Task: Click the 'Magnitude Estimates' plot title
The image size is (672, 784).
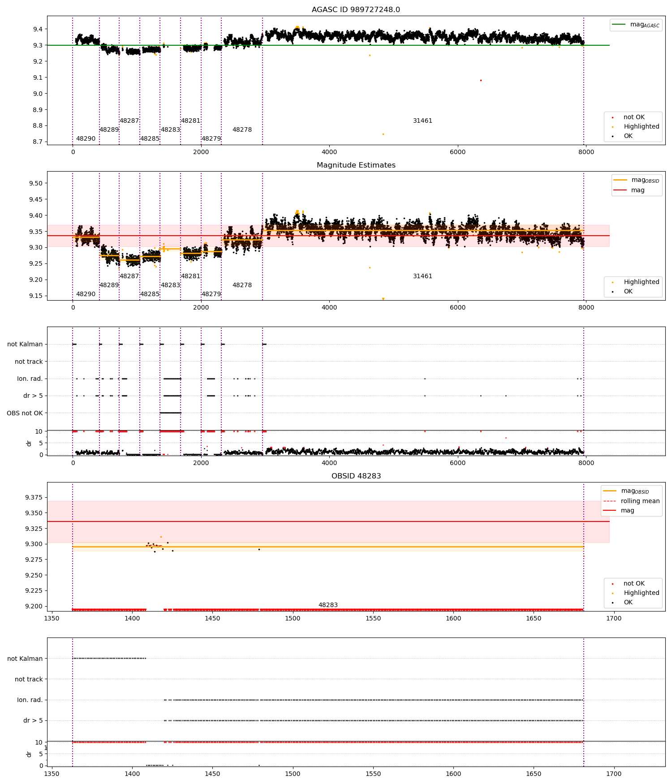Action: coord(356,165)
